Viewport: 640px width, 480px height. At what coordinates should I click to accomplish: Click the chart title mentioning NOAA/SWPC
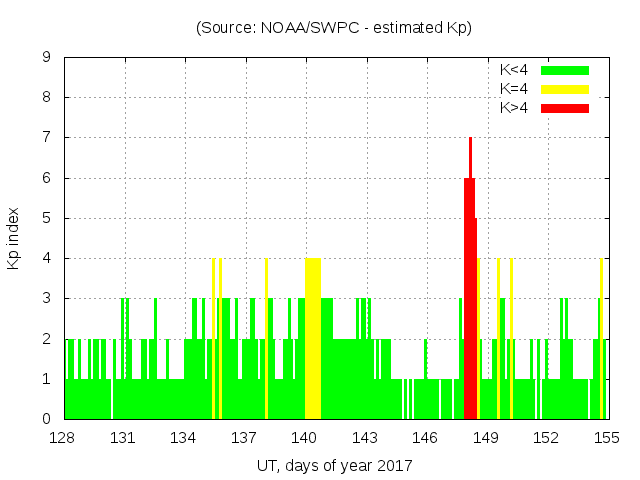334,28
